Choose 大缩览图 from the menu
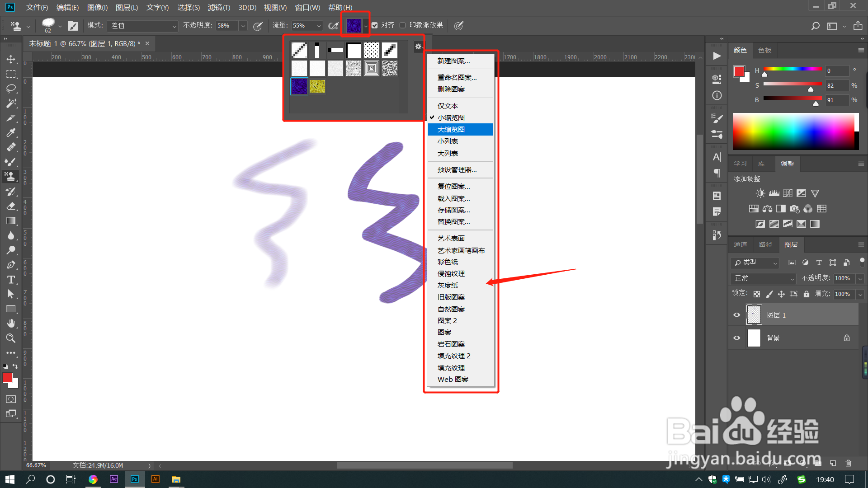 pos(451,129)
